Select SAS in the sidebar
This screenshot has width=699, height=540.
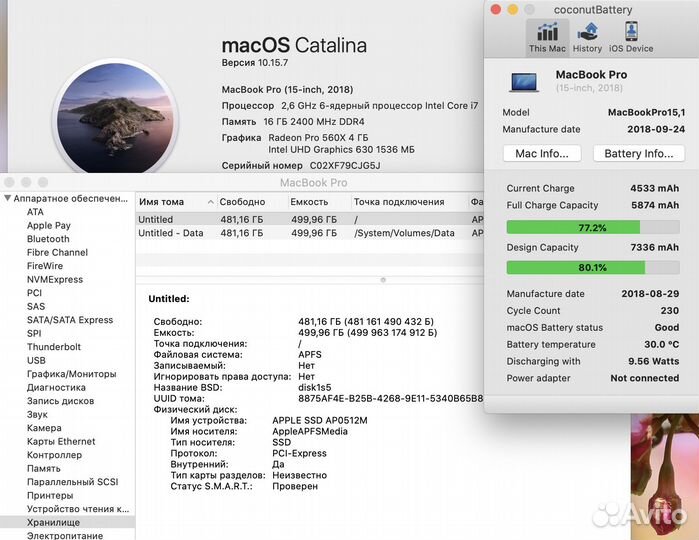point(36,306)
